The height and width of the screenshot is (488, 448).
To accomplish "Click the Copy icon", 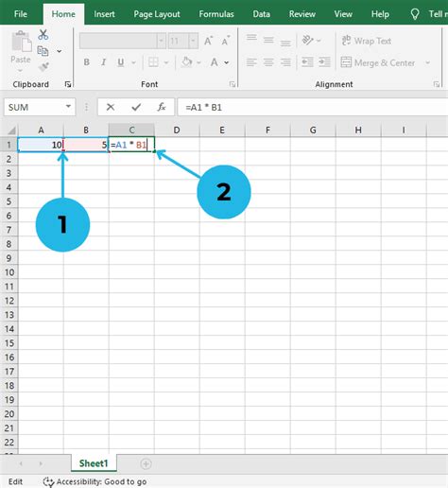I will [43, 51].
